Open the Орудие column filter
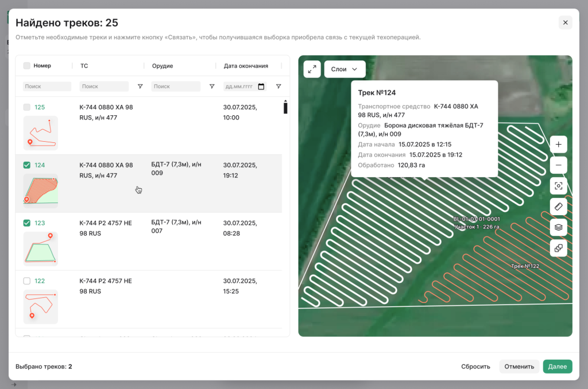This screenshot has height=389, width=588. pos(212,87)
